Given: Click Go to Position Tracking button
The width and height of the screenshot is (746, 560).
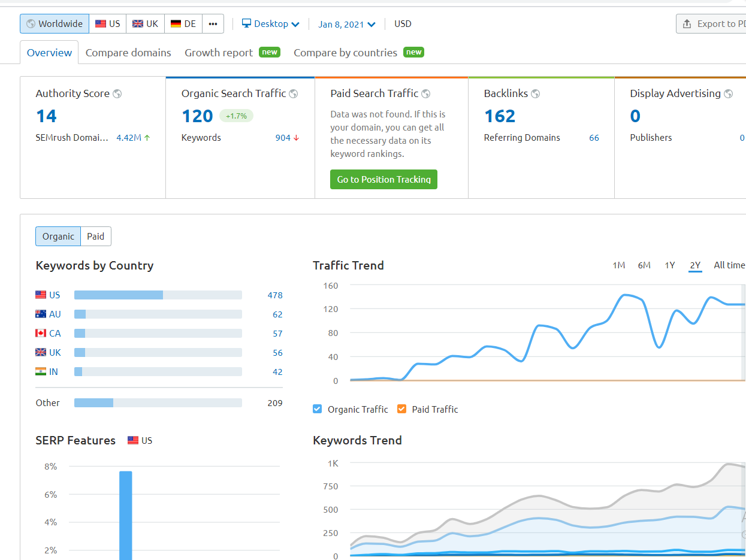Looking at the screenshot, I should [383, 180].
